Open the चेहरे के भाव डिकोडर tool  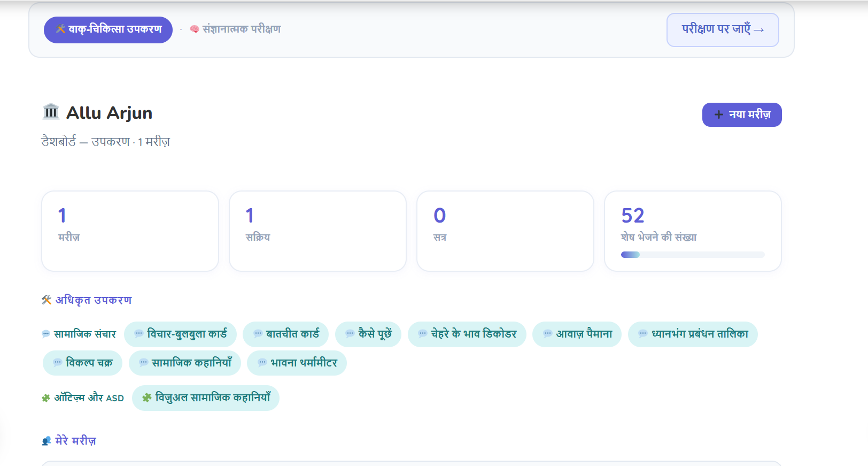click(467, 334)
